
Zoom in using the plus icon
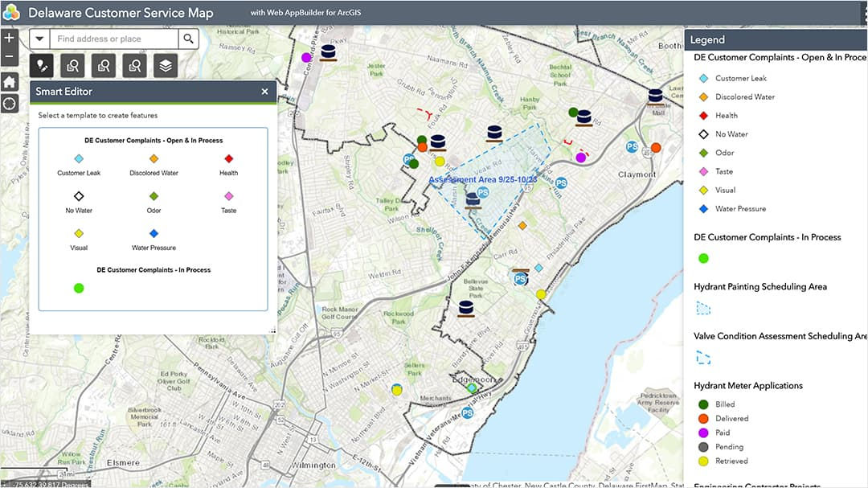point(9,37)
